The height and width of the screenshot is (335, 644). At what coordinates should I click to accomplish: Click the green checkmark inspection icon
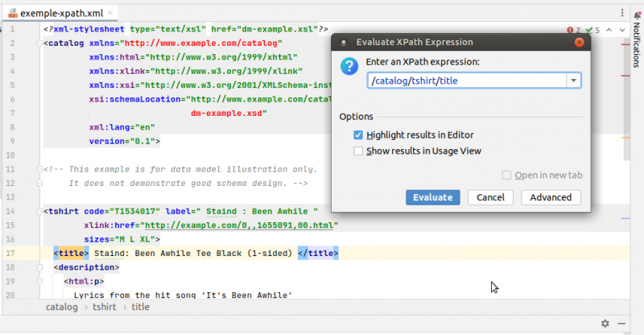589,30
